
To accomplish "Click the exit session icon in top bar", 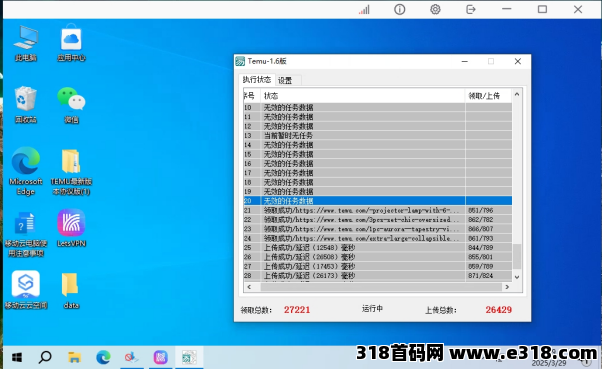I will click(x=471, y=9).
